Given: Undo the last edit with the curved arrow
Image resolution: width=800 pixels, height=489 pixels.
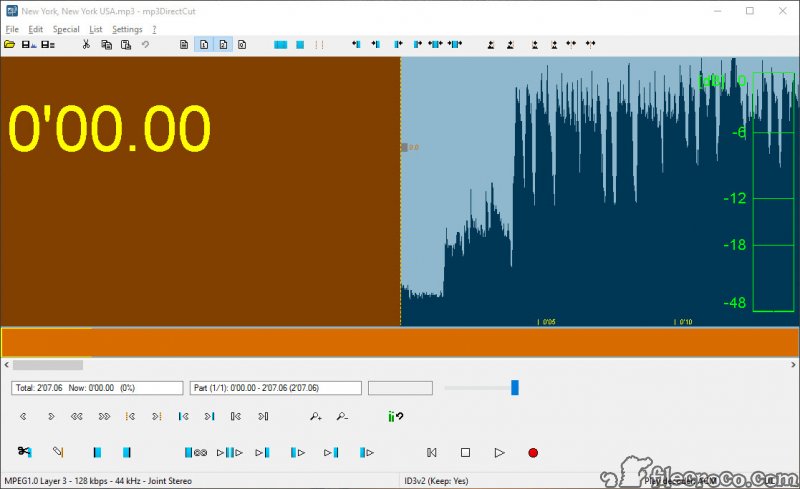Looking at the screenshot, I should [x=145, y=44].
